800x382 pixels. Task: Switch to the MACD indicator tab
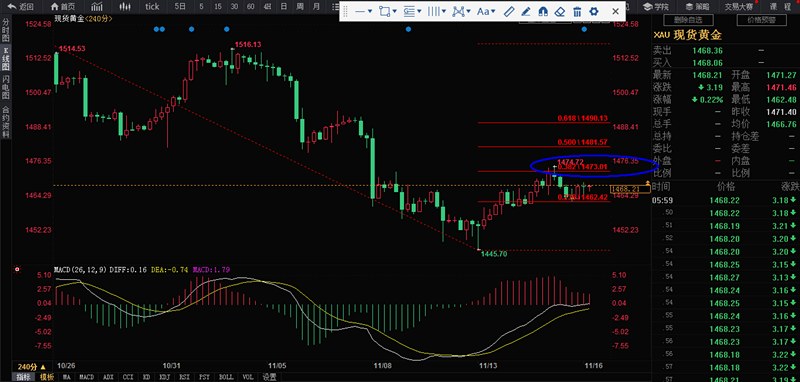87,377
